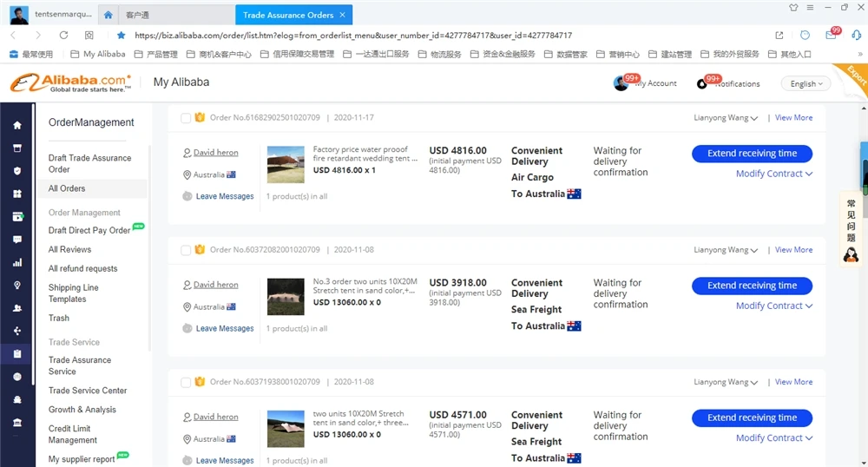This screenshot has width=868, height=467.
Task: Select All Orders in the sidebar menu
Action: (67, 188)
